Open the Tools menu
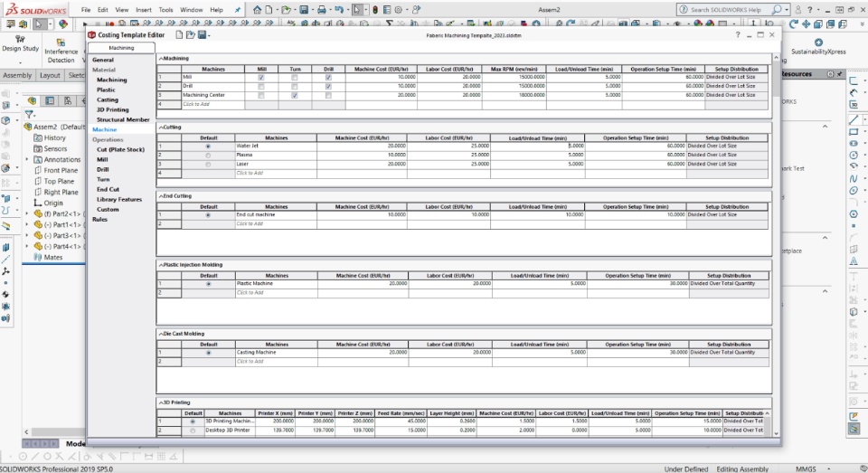 click(165, 9)
